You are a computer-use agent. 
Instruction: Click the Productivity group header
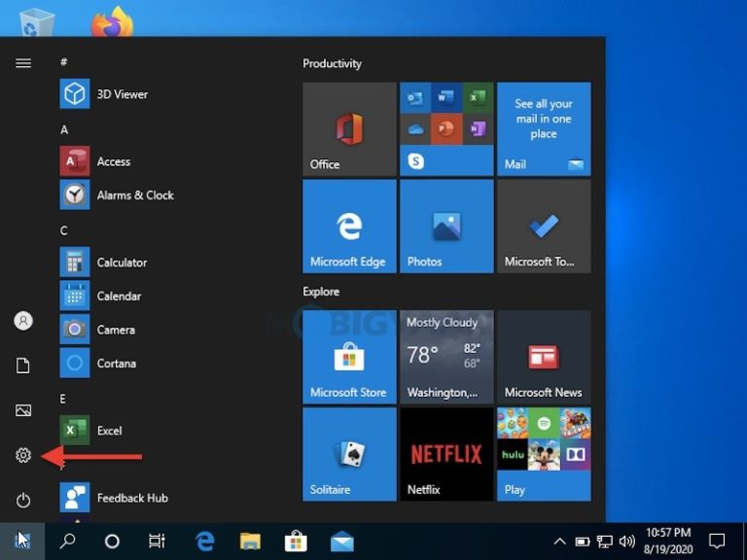[332, 63]
